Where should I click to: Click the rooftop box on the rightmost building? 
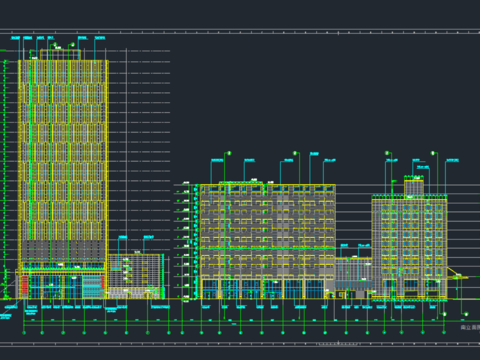tap(414, 187)
